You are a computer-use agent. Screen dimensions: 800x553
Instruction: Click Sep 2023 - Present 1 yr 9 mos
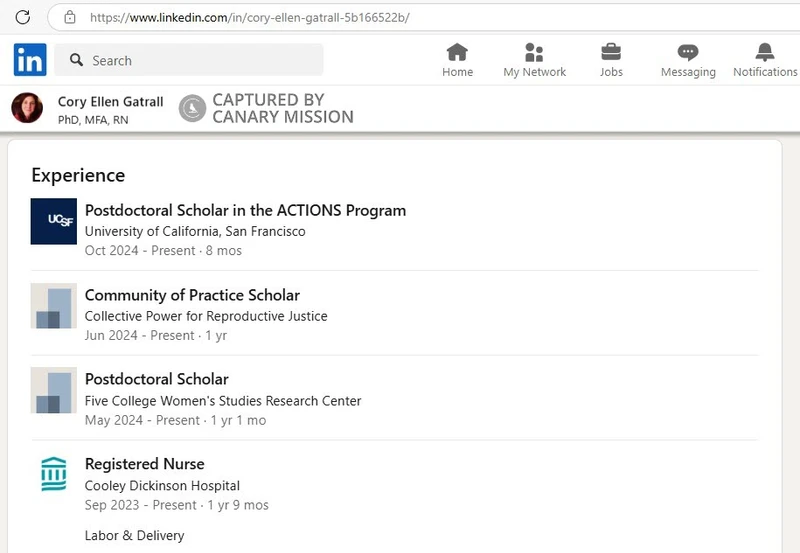(x=177, y=505)
